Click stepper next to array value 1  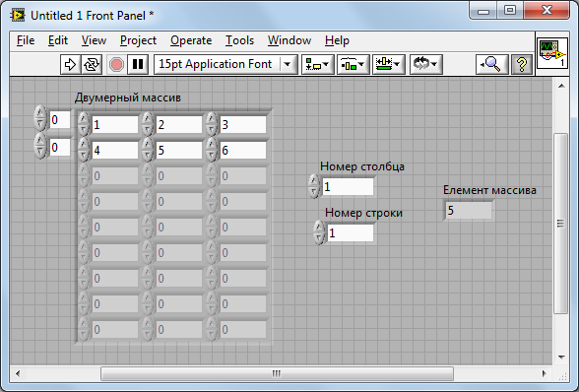(84, 124)
